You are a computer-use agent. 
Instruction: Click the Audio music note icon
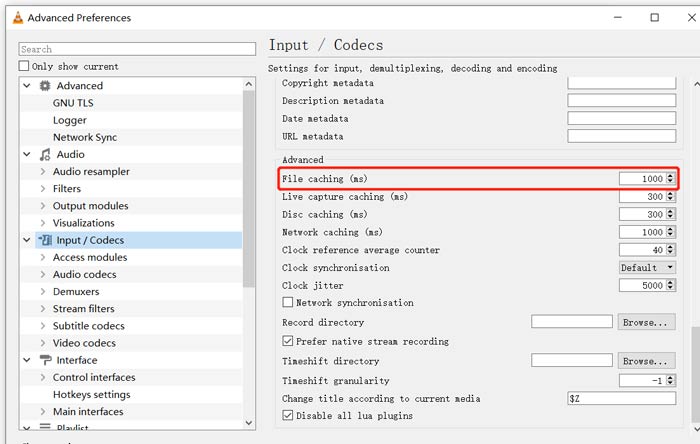[45, 154]
